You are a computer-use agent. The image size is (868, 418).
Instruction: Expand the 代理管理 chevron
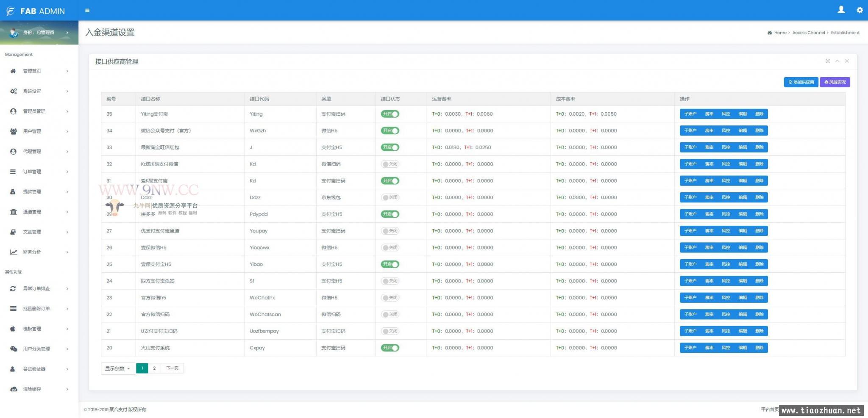coord(67,152)
